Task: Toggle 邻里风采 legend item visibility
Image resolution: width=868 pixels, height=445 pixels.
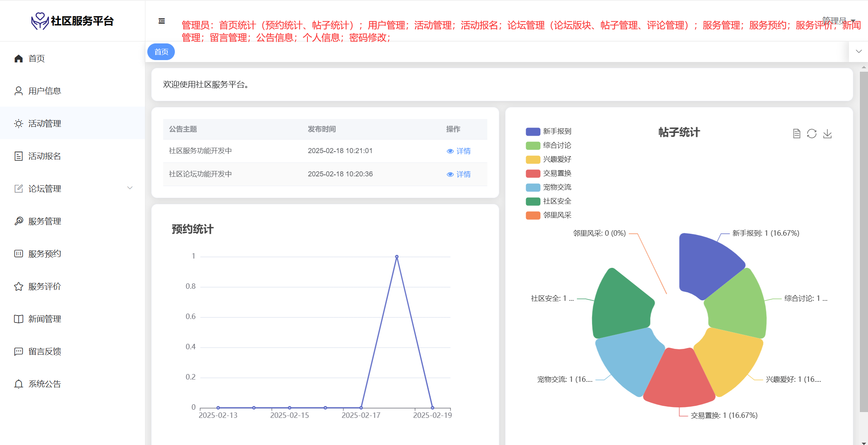Action: tap(548, 215)
